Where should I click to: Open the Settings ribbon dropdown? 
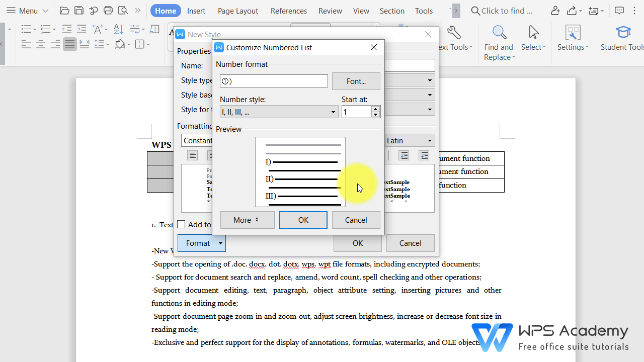[573, 39]
